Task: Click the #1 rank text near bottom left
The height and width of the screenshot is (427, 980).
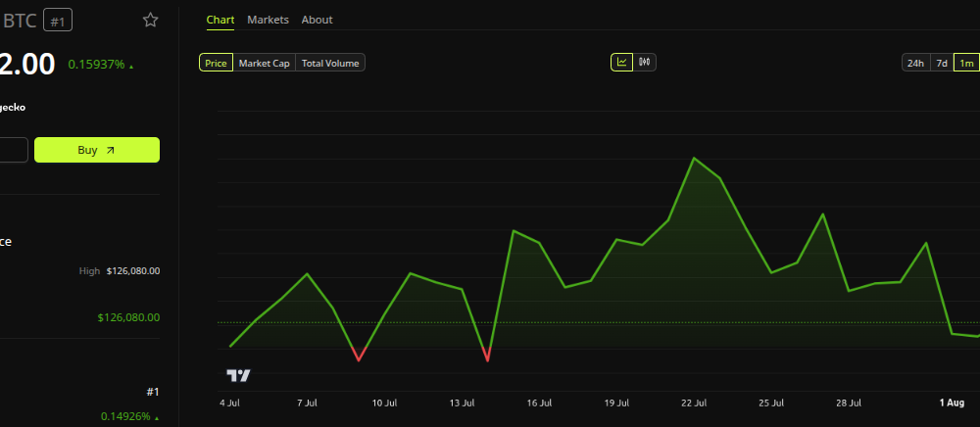Action: [153, 392]
